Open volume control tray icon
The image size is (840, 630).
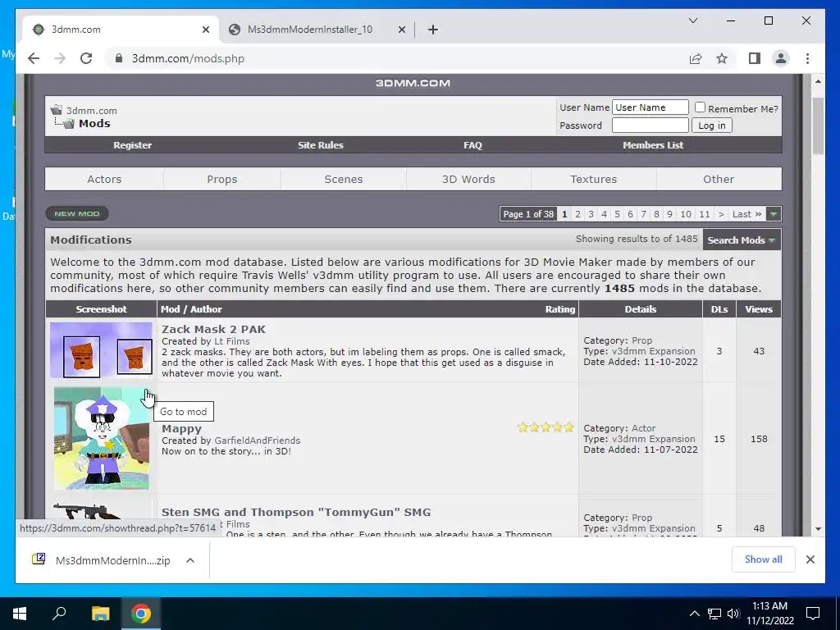733,614
